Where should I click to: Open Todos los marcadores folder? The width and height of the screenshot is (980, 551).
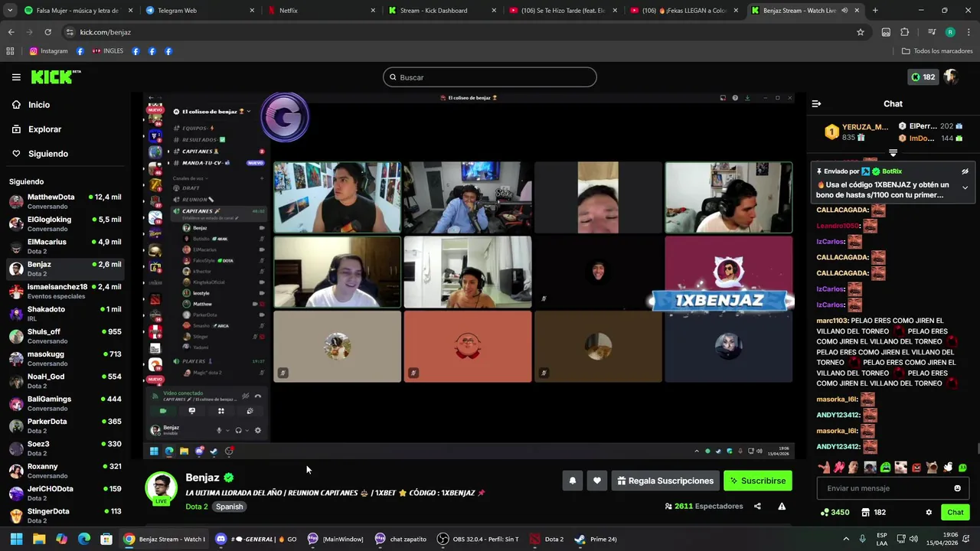(x=937, y=51)
